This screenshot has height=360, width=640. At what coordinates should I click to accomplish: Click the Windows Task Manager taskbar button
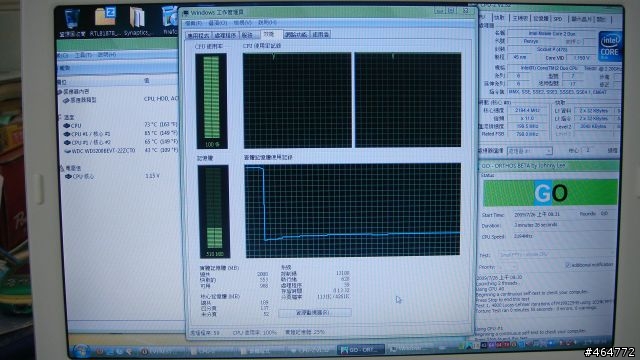pos(409,349)
